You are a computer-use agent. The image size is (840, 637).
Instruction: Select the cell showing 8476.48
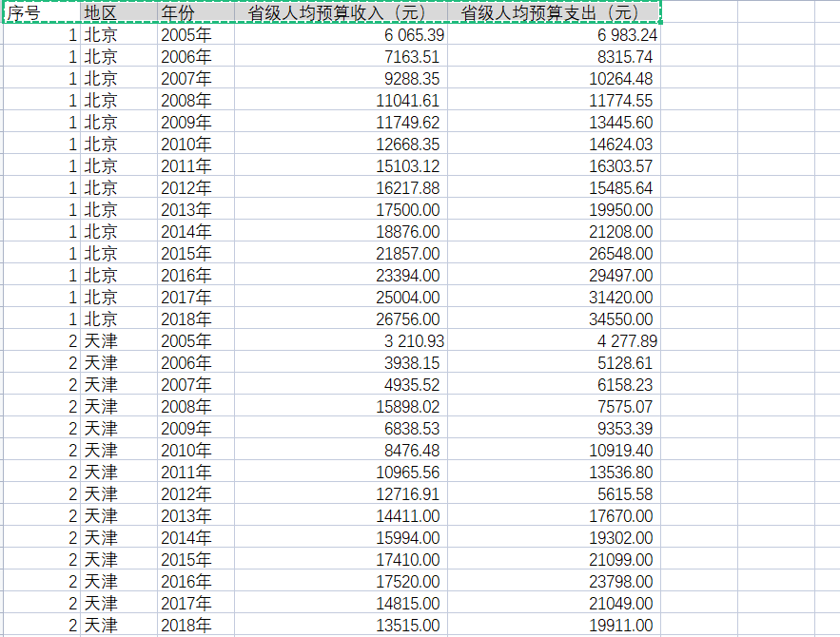point(341,451)
